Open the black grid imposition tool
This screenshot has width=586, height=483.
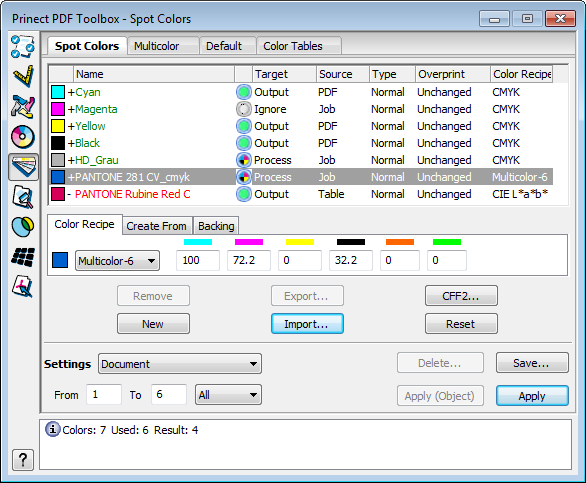[23, 257]
